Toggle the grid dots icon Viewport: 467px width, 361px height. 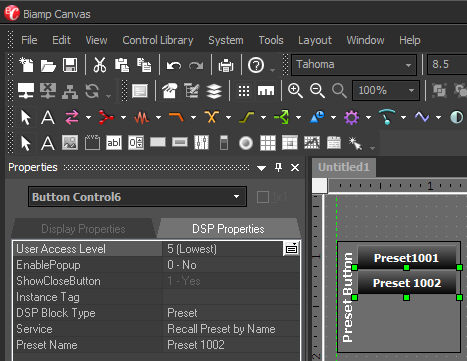pyautogui.click(x=244, y=91)
